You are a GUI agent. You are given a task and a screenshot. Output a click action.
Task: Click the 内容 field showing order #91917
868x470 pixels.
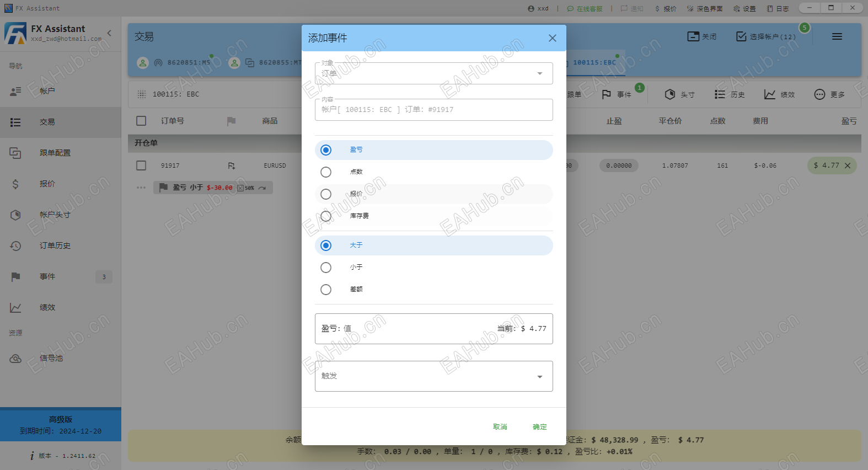tap(434, 110)
